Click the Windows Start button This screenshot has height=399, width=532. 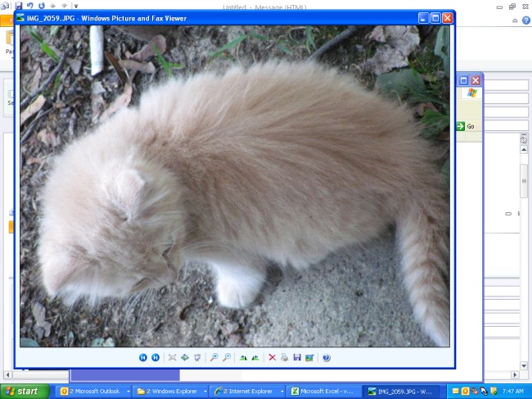pyautogui.click(x=24, y=392)
